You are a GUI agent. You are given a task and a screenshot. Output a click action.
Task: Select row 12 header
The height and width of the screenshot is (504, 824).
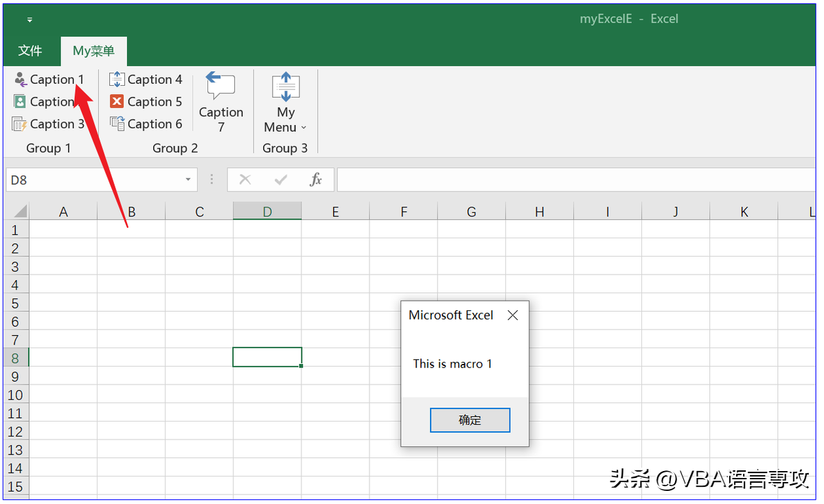tap(16, 431)
